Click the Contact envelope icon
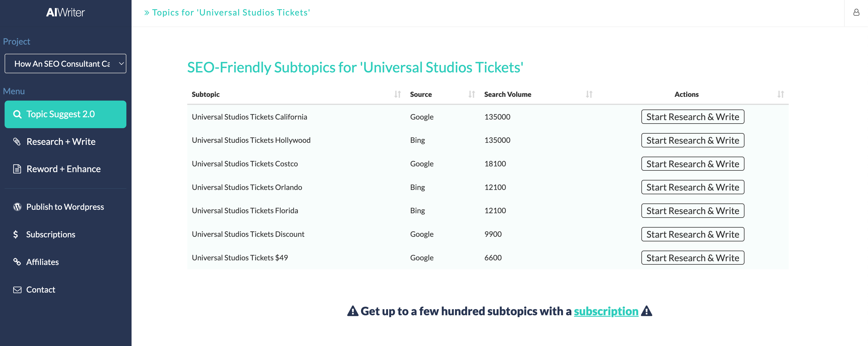Screen dimensions: 868x346 [x=17, y=290]
